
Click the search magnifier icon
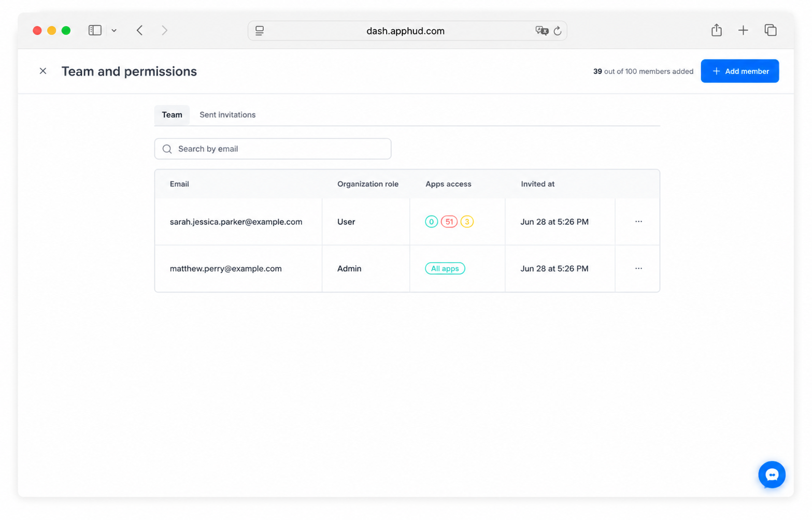coord(167,149)
